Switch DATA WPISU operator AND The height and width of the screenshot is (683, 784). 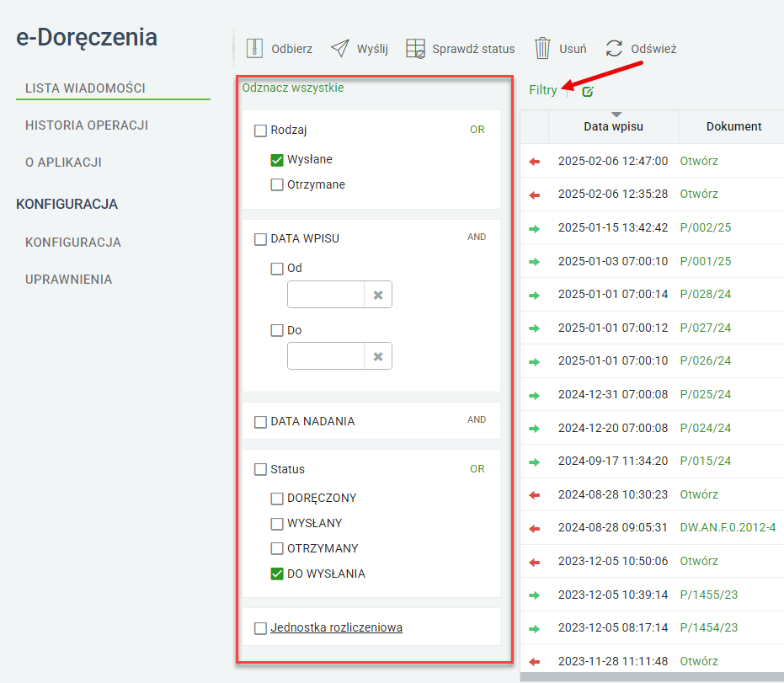click(x=477, y=237)
